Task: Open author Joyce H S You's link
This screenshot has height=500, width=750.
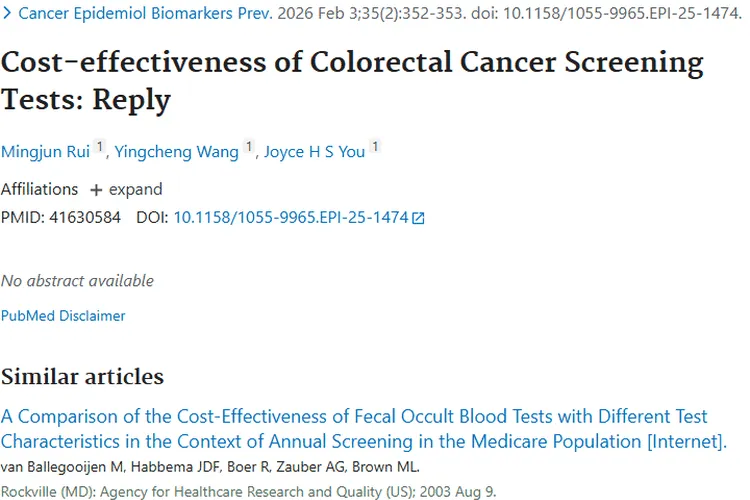Action: coord(313,152)
